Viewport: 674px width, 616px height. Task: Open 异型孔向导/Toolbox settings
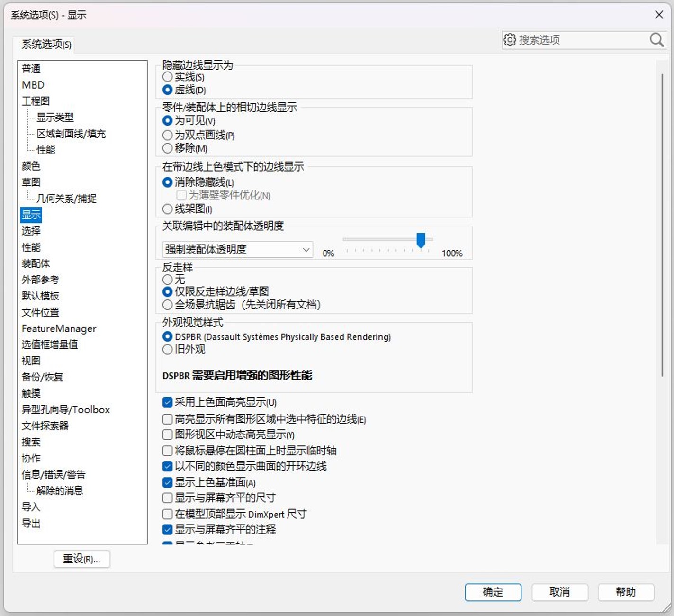pyautogui.click(x=65, y=409)
